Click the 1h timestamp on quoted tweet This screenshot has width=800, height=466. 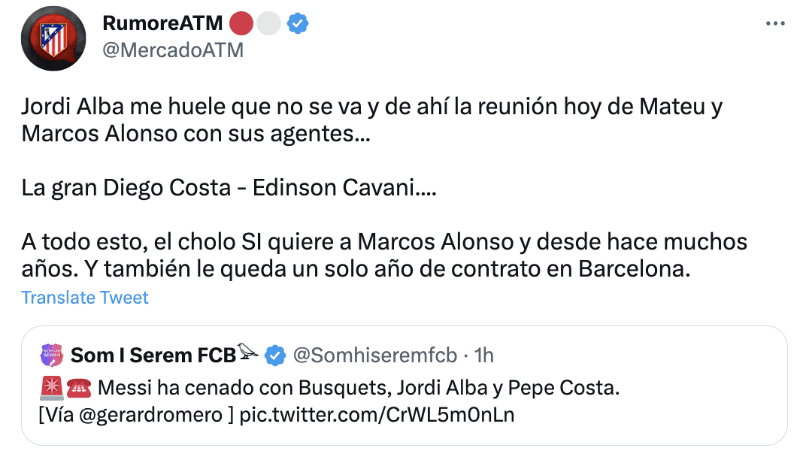click(484, 355)
